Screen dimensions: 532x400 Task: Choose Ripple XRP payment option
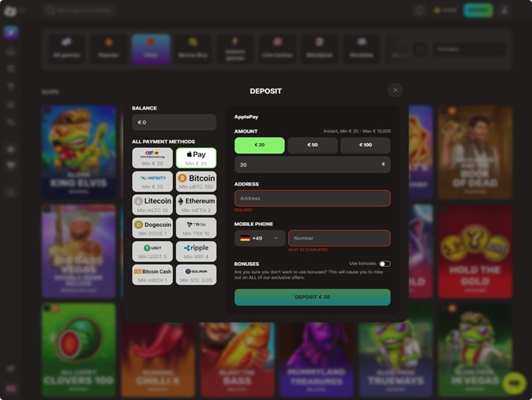196,251
